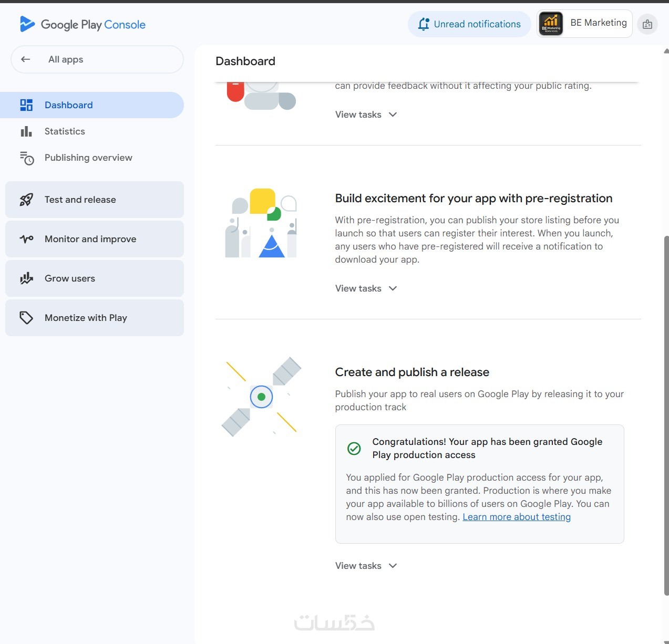Expand the Monetize with Play section
The image size is (669, 644).
click(x=95, y=318)
